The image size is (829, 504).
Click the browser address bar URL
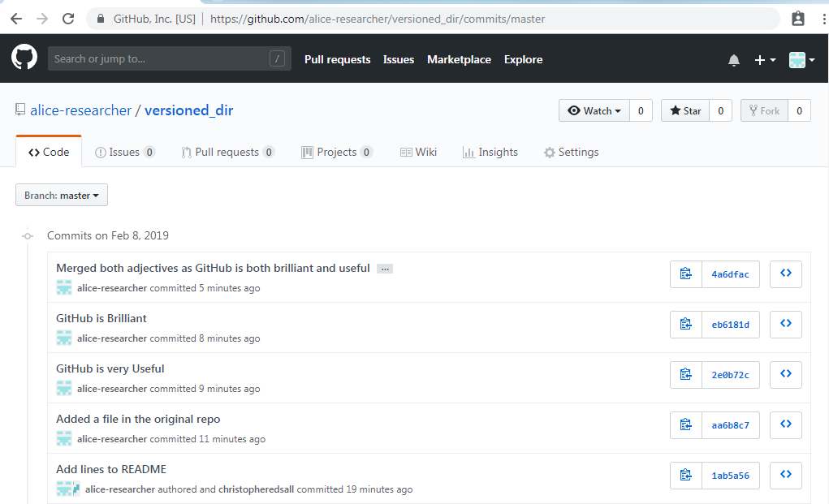[378, 19]
